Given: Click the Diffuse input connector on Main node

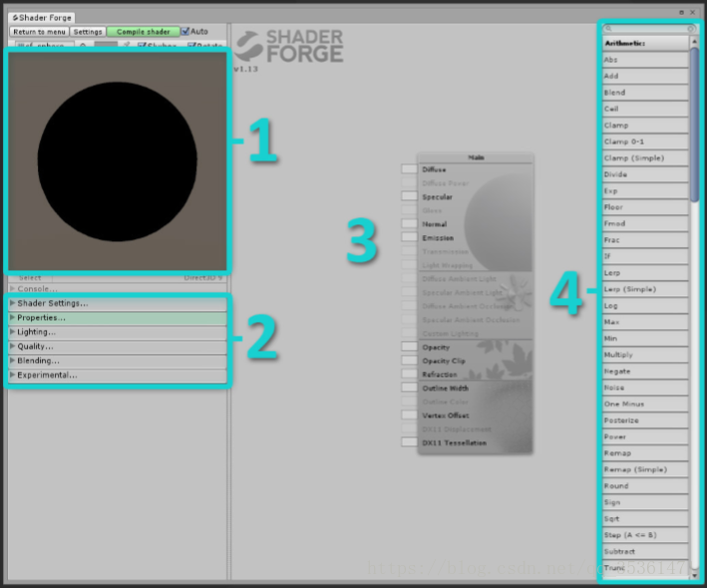Looking at the screenshot, I should 409,169.
